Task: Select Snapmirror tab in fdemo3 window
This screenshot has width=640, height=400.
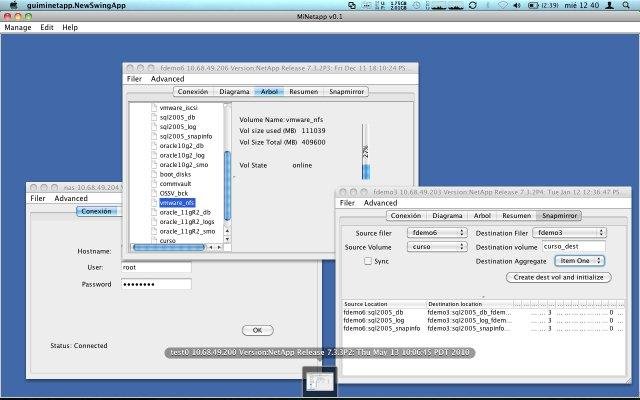Action: click(x=560, y=216)
